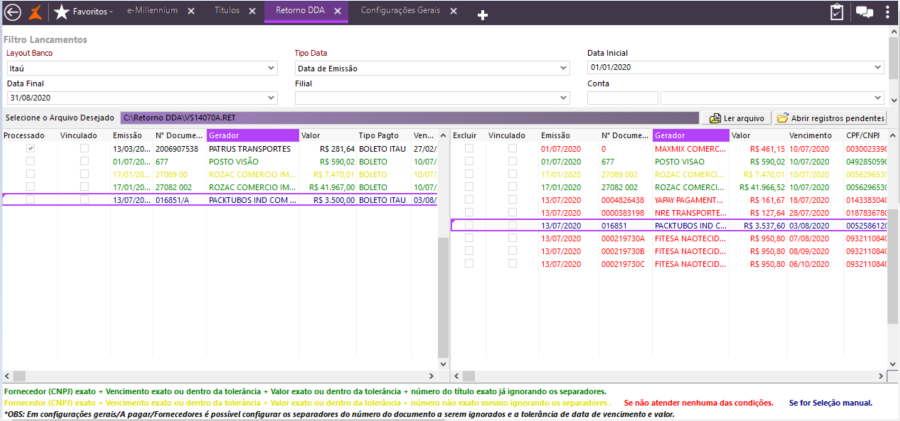This screenshot has height=421, width=900.
Task: Switch to the Títulos tab
Action: point(227,11)
